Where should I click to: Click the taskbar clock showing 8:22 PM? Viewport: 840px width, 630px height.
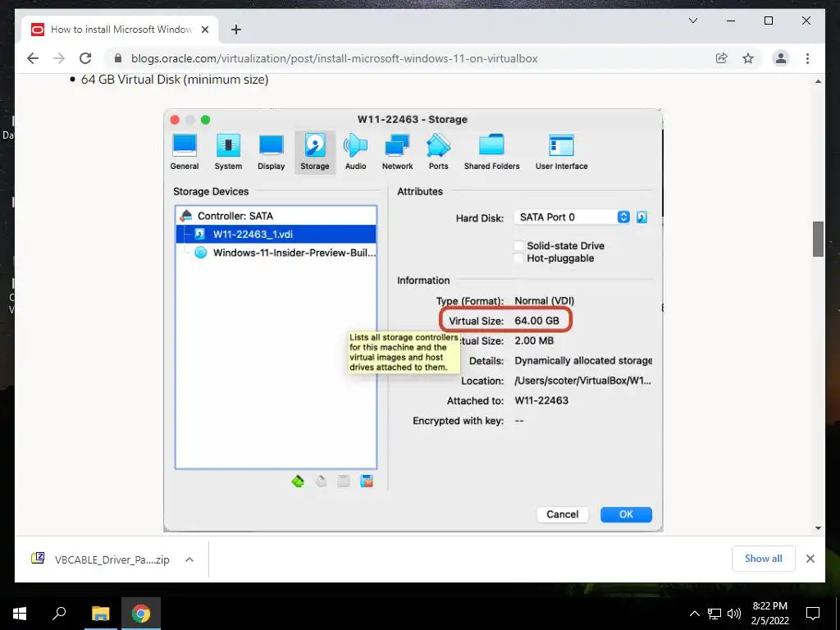tap(769, 614)
